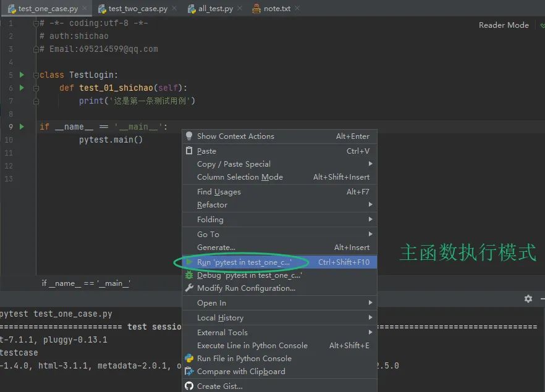Viewport: 545px width, 392px height.
Task: Click the Python file icon on test_two_case.py tab
Action: coord(102,9)
